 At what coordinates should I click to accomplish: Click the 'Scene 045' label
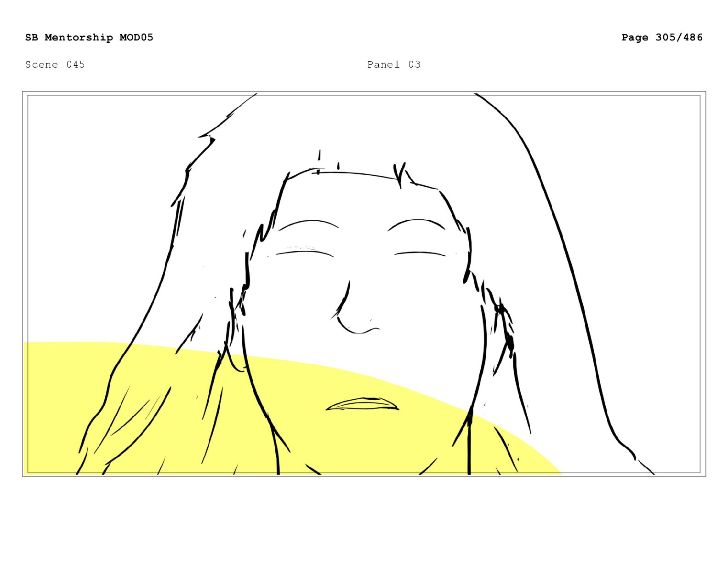(55, 64)
